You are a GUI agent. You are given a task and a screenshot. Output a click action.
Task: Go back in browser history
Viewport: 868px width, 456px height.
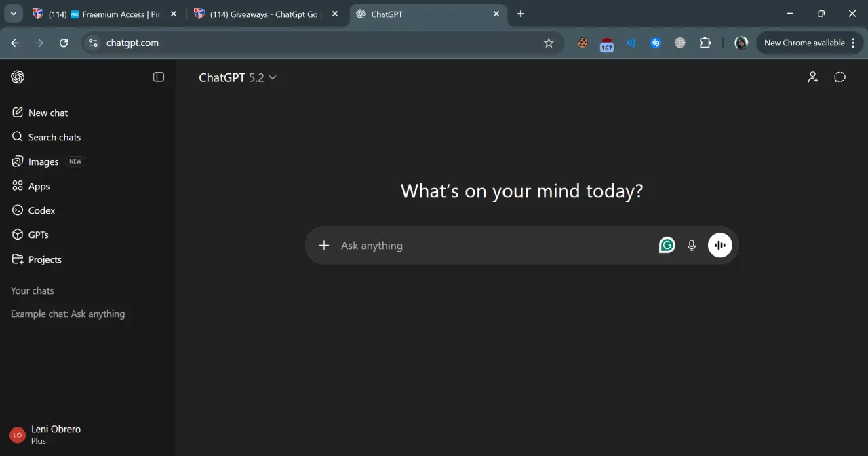click(15, 43)
